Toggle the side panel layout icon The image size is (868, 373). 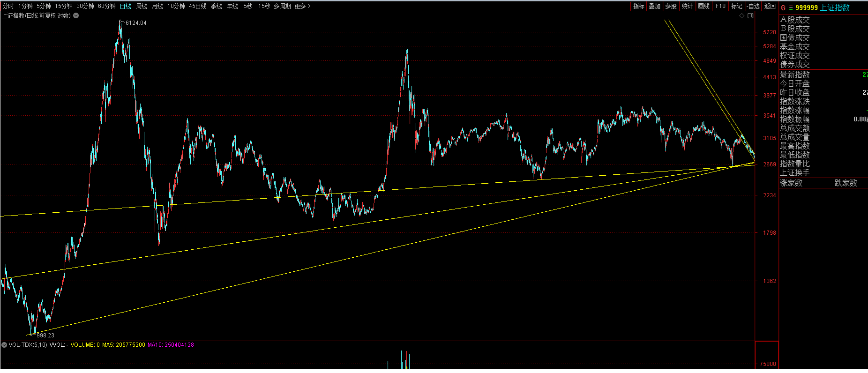(750, 16)
